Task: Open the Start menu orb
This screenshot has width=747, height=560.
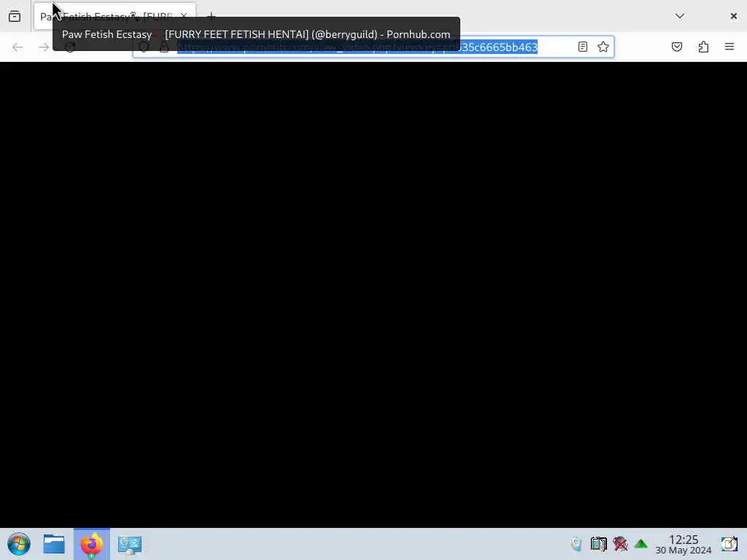Action: [x=19, y=544]
